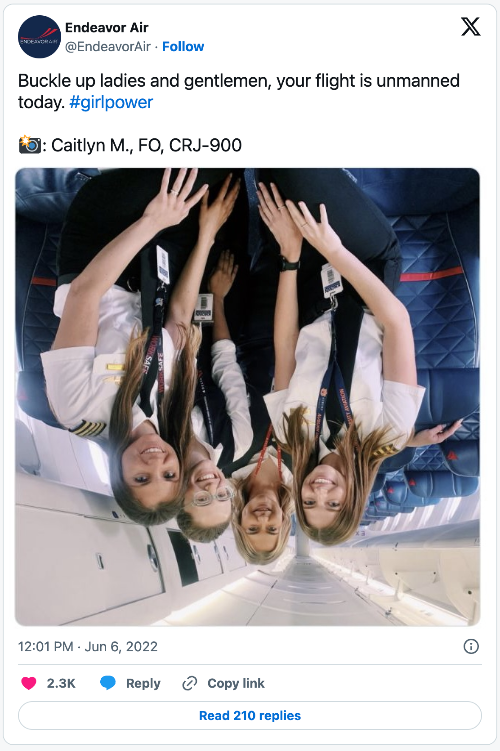Open the tweet info circle icon

click(471, 647)
